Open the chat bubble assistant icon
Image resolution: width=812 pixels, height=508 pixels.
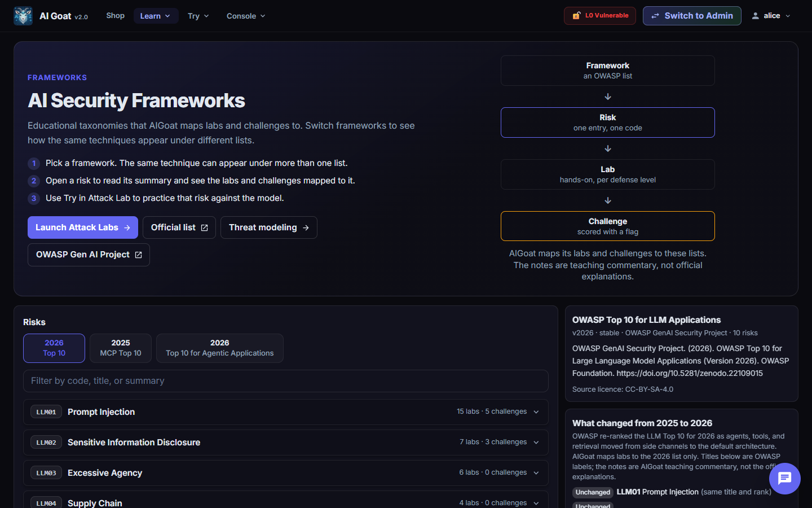point(784,479)
